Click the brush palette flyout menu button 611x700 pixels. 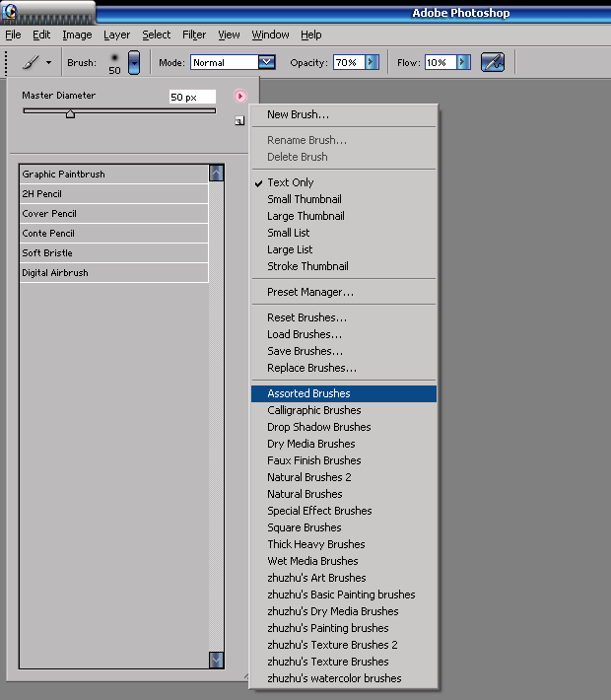[240, 96]
